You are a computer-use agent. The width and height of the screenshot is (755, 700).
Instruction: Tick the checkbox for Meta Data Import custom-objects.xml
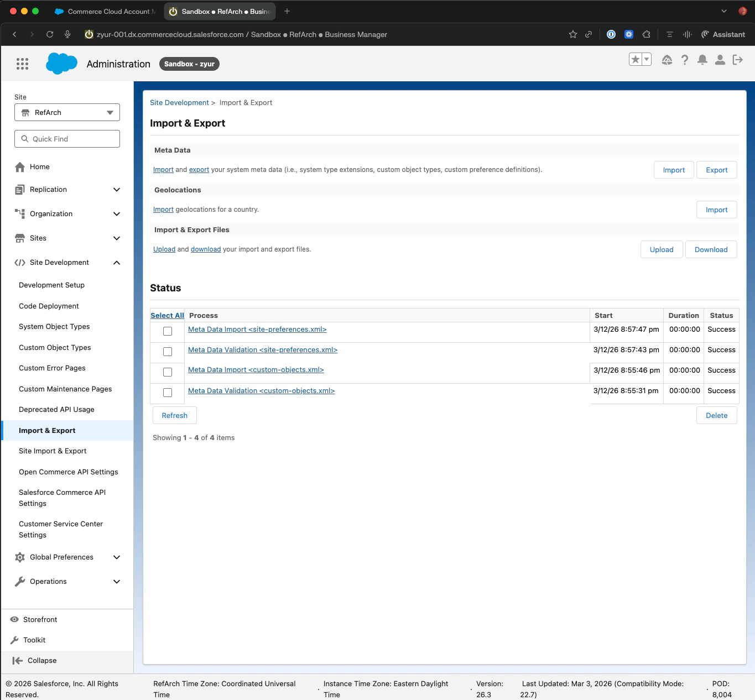click(x=168, y=372)
